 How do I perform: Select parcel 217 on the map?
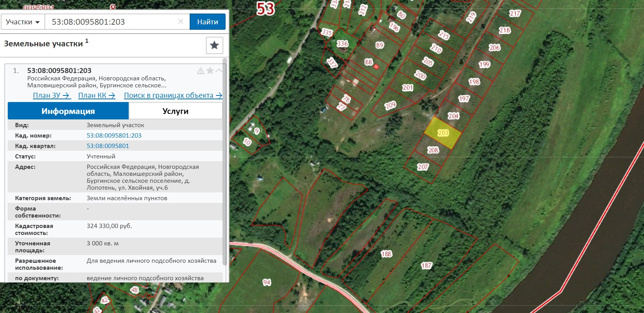click(515, 14)
